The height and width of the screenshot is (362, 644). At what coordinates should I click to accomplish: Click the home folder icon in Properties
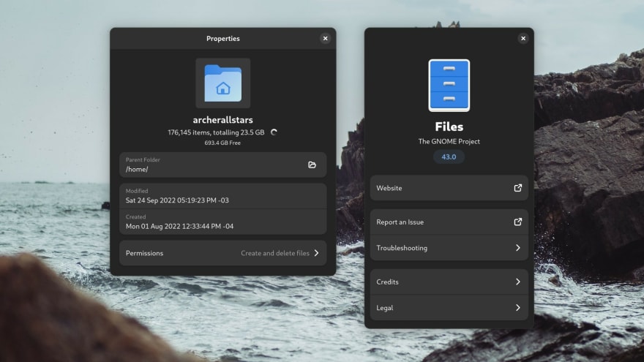coord(223,83)
